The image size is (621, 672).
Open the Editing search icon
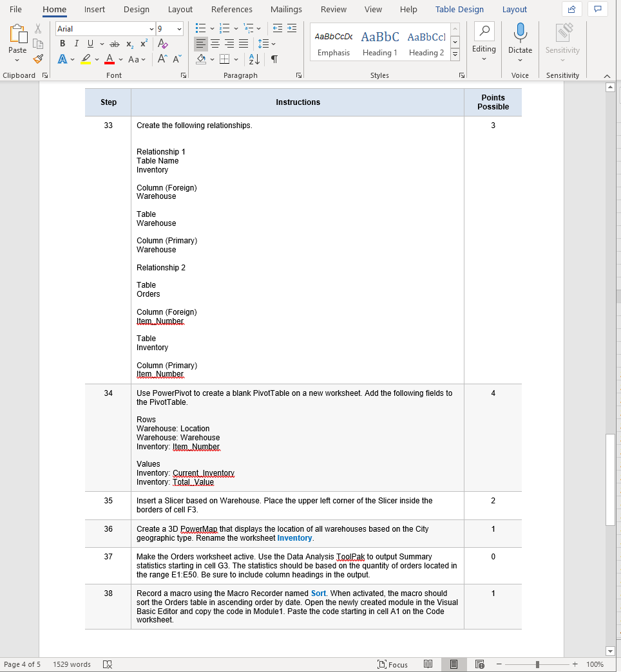click(x=484, y=31)
